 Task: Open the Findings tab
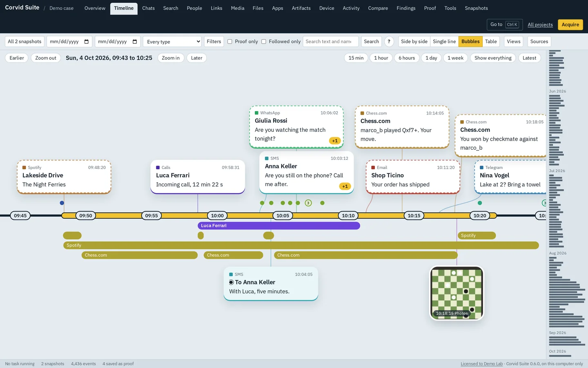click(x=406, y=8)
